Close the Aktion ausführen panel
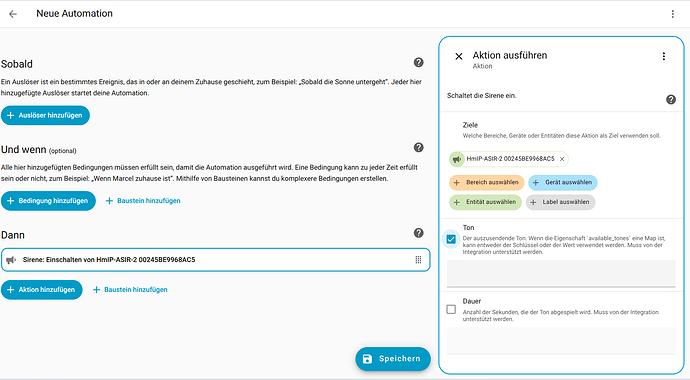This screenshot has height=380, width=690. [459, 56]
